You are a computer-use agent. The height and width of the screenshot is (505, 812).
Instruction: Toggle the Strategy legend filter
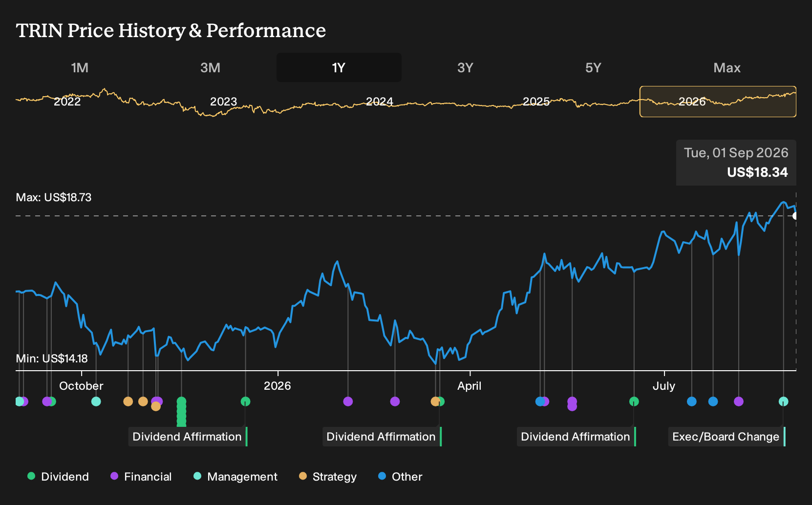[328, 477]
